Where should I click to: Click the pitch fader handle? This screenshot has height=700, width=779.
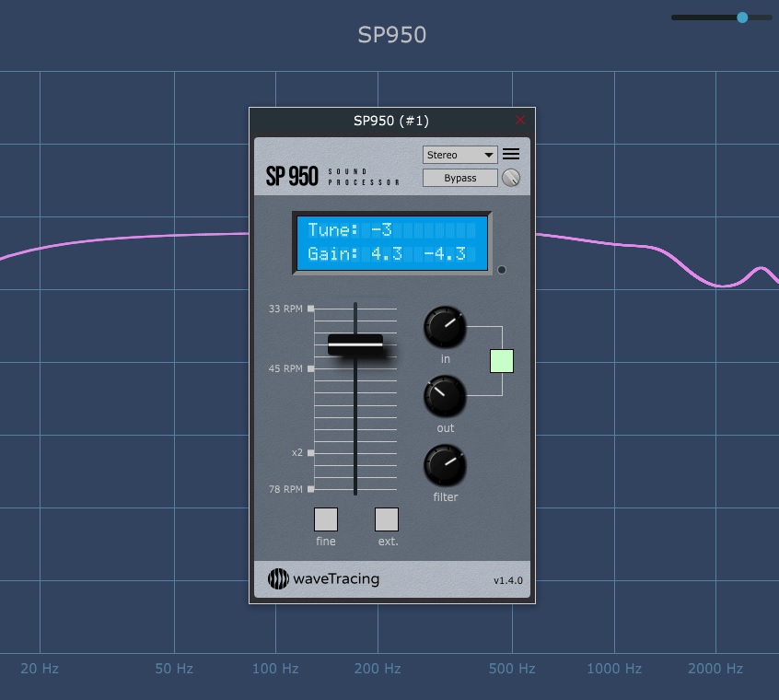tap(355, 344)
